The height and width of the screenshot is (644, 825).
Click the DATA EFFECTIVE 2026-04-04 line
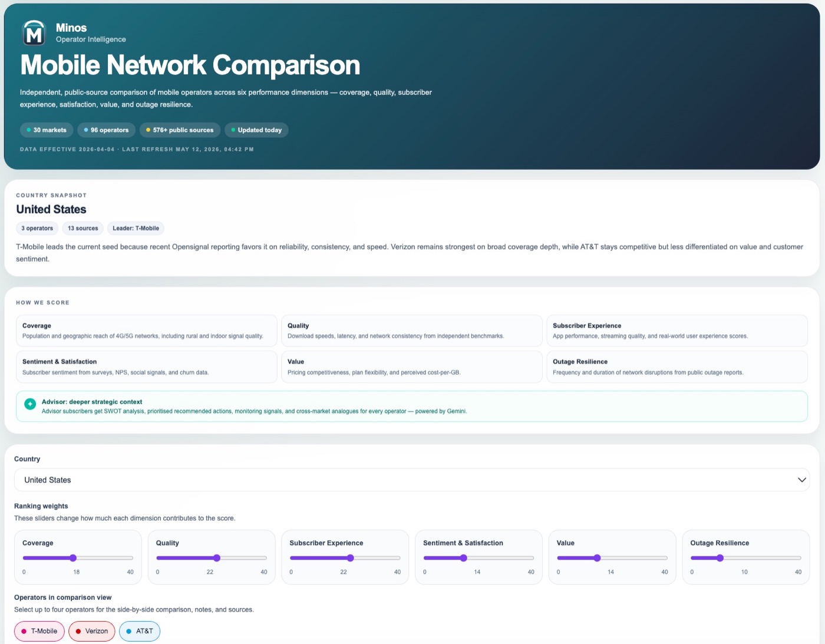click(x=137, y=150)
